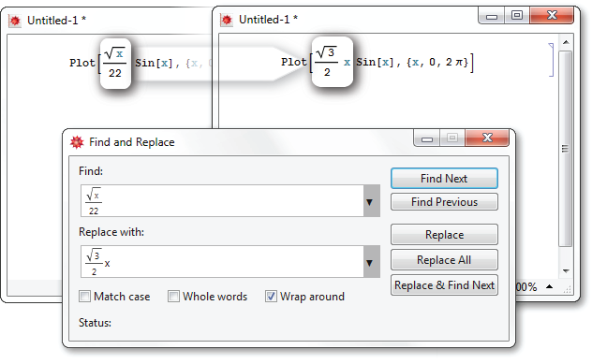Open the magnification zoom popup arrow
This screenshot has height=364, width=592.
tap(550, 287)
